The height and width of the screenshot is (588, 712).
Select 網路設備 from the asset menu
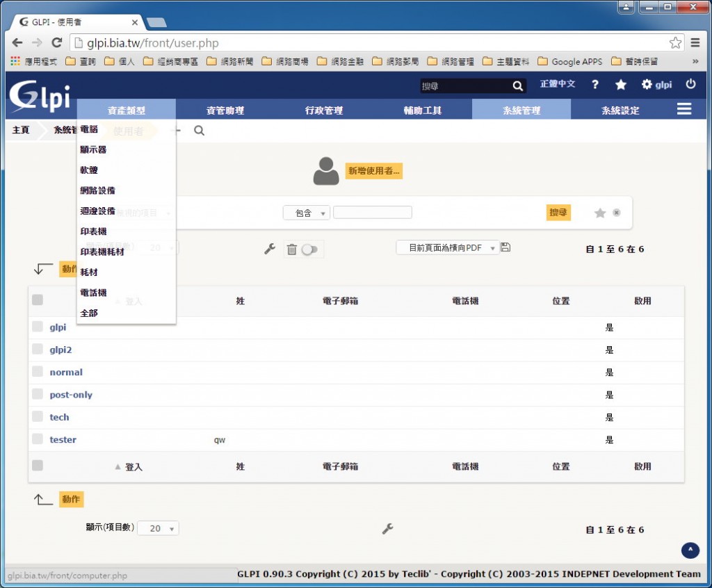pos(97,190)
